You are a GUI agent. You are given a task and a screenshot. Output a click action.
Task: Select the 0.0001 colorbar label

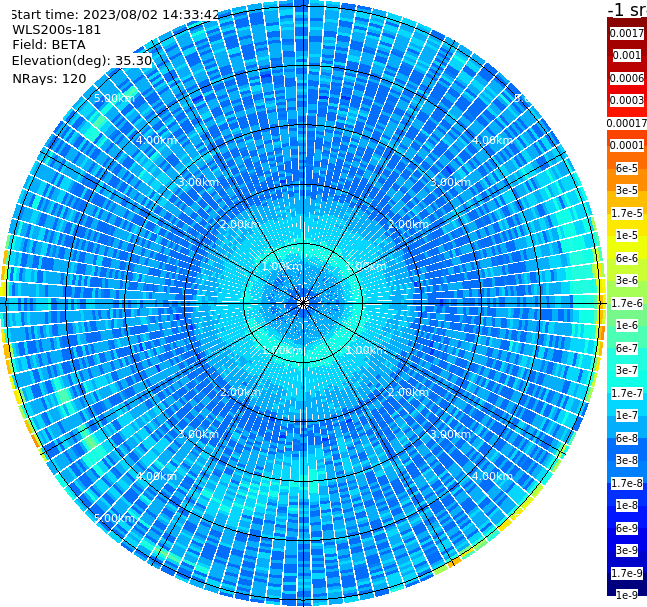pyautogui.click(x=627, y=145)
